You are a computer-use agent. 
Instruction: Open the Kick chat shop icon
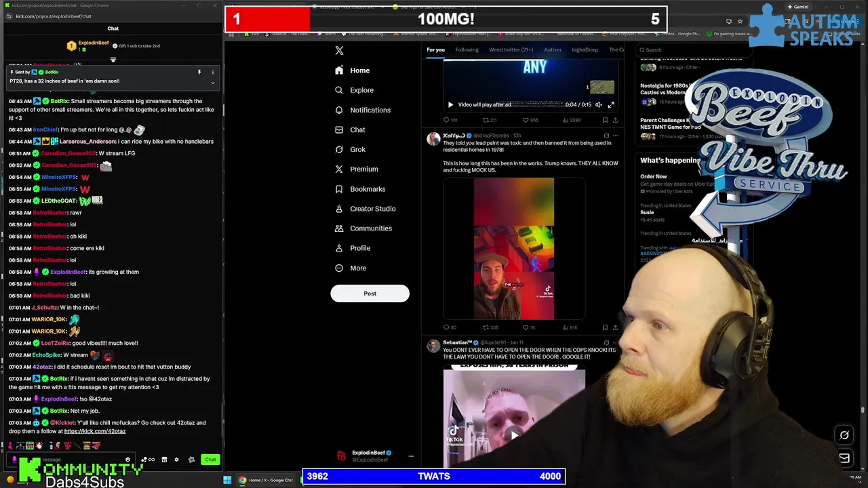pyautogui.click(x=164, y=460)
